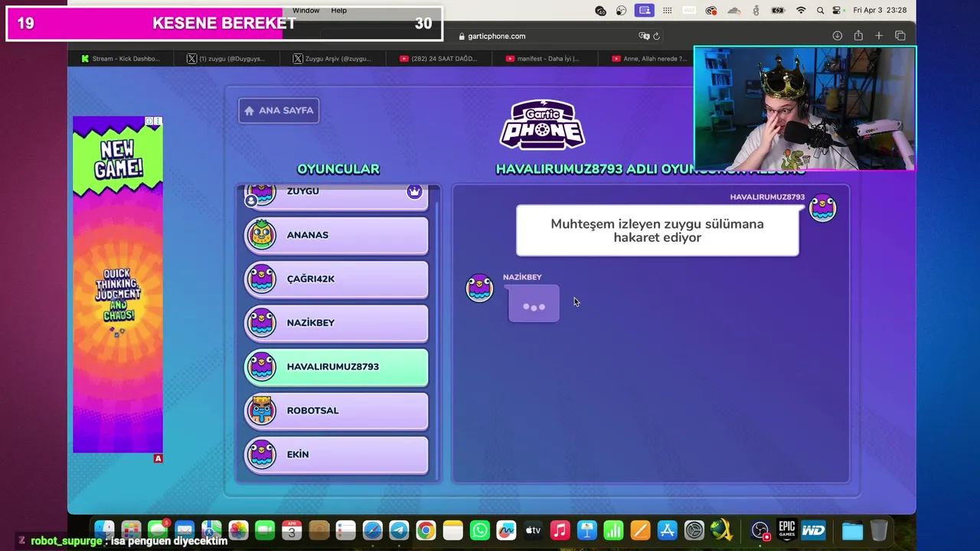980x551 pixels.
Task: Select player ANANAS in the list
Action: 336,235
